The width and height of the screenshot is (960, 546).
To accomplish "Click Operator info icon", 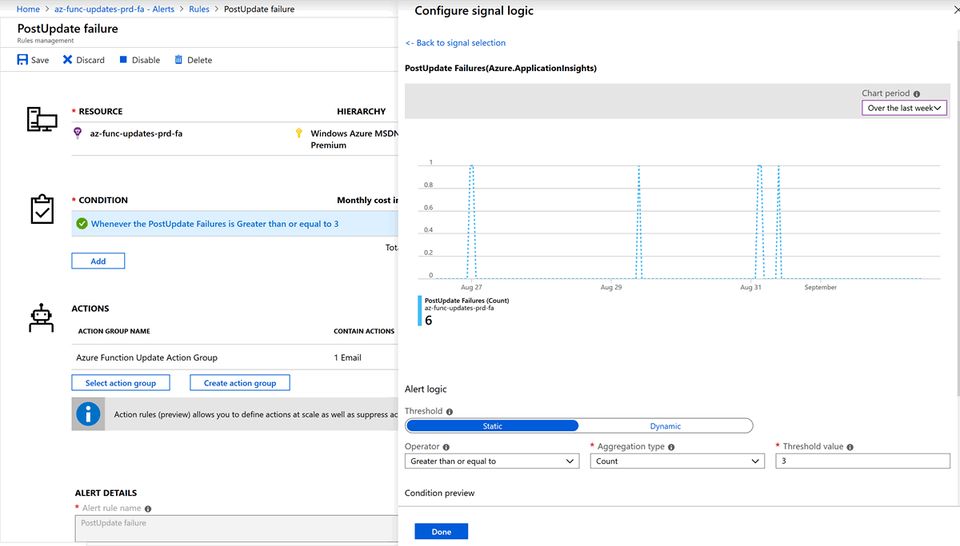I will point(446,447).
